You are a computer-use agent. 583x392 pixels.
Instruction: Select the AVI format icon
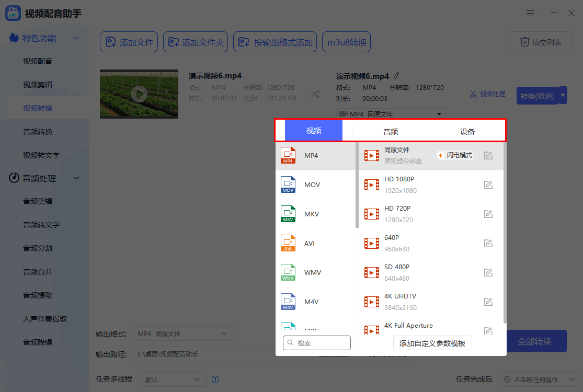[288, 243]
